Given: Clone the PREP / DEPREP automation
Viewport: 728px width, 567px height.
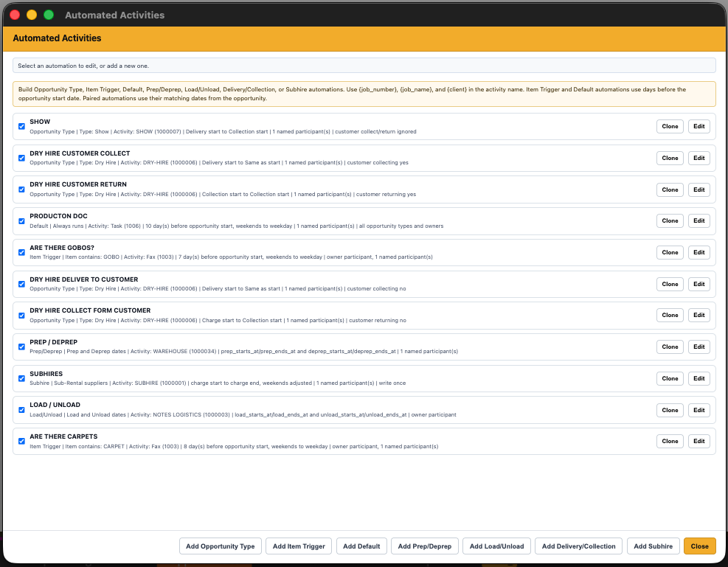Looking at the screenshot, I should pyautogui.click(x=670, y=347).
